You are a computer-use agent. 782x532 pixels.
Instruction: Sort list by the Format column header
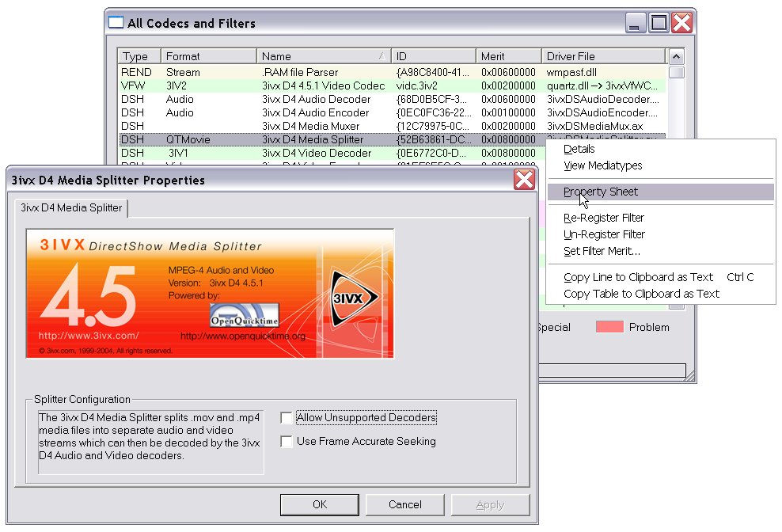(x=209, y=56)
